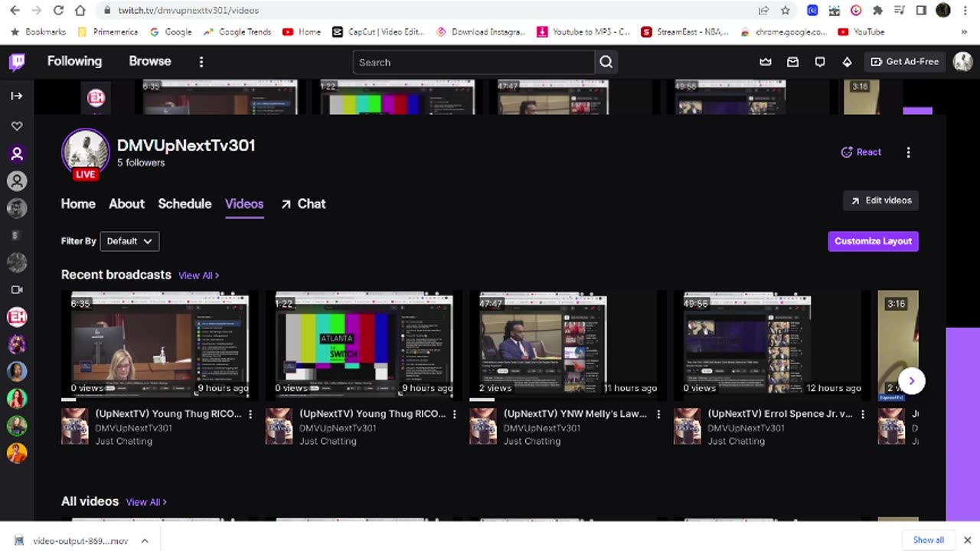This screenshot has width=980, height=551.
Task: Open options for YNW Melly video
Action: tap(658, 414)
